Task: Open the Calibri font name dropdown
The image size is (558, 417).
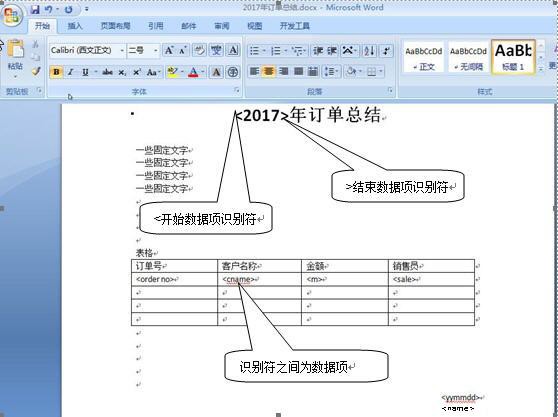Action: click(122, 51)
